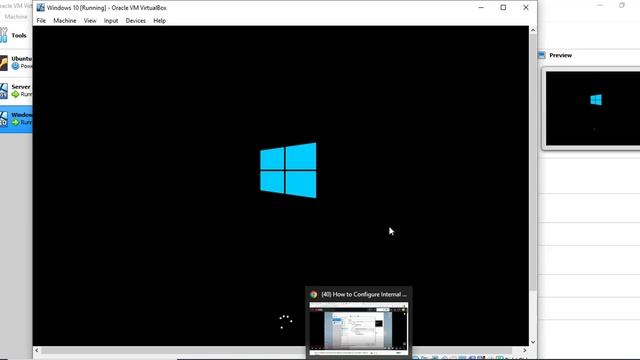Viewport: 640px width, 360px height.
Task: Click the down arrow of the VM vertical scrollbar
Action: [533, 342]
